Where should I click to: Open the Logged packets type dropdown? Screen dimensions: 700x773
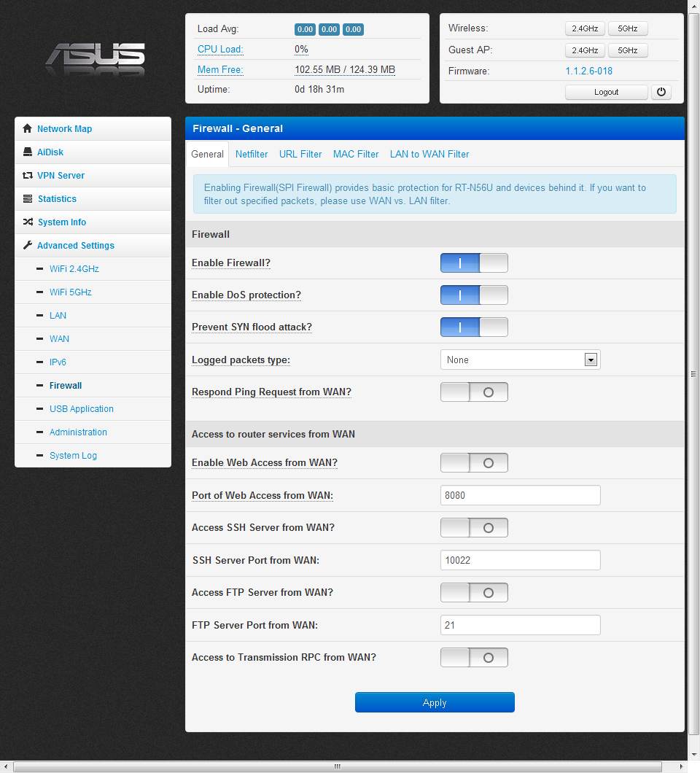click(520, 360)
